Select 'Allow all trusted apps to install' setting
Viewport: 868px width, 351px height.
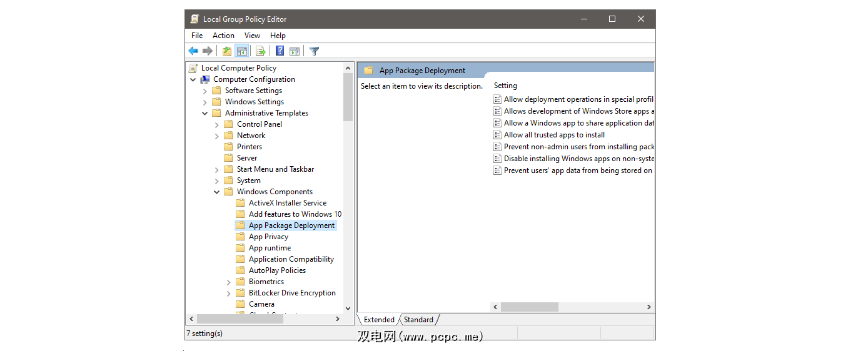tap(554, 135)
